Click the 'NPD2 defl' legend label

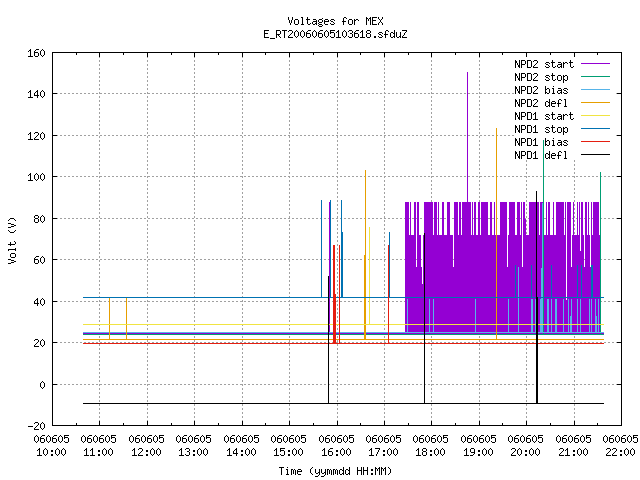[541, 103]
